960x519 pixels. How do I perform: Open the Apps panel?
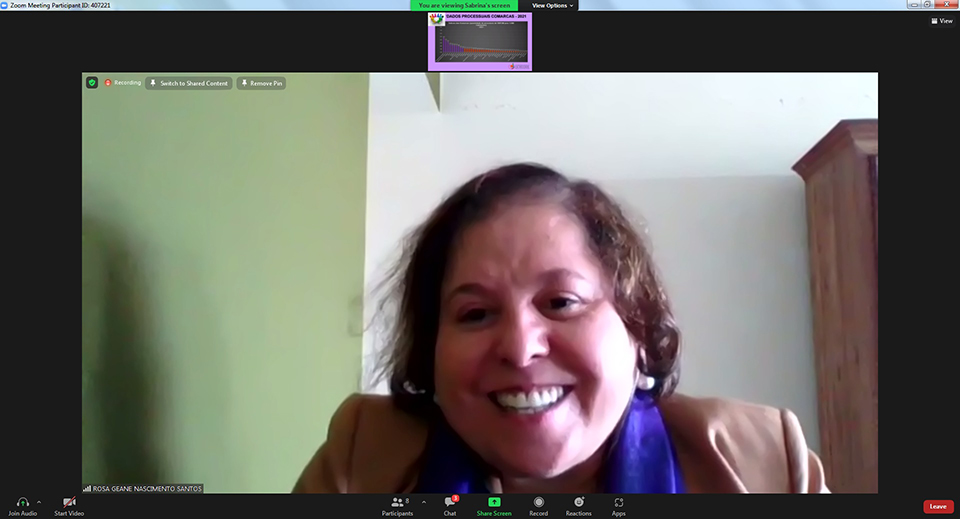tap(619, 502)
